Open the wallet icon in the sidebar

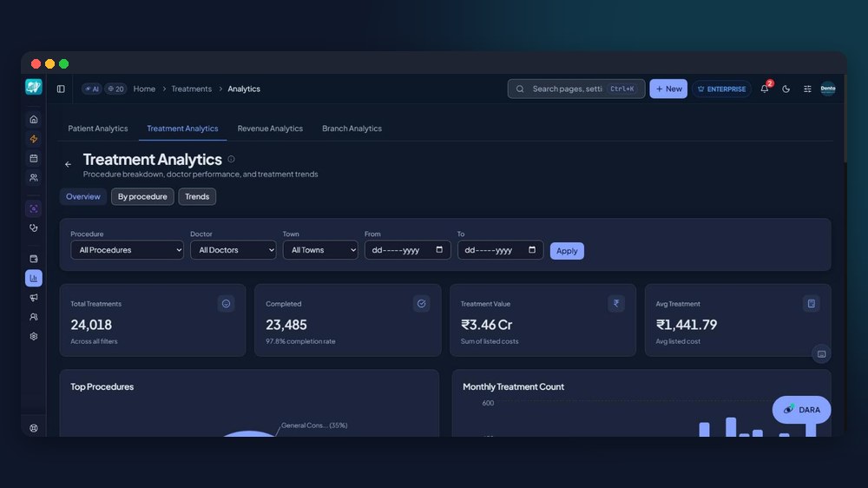34,259
